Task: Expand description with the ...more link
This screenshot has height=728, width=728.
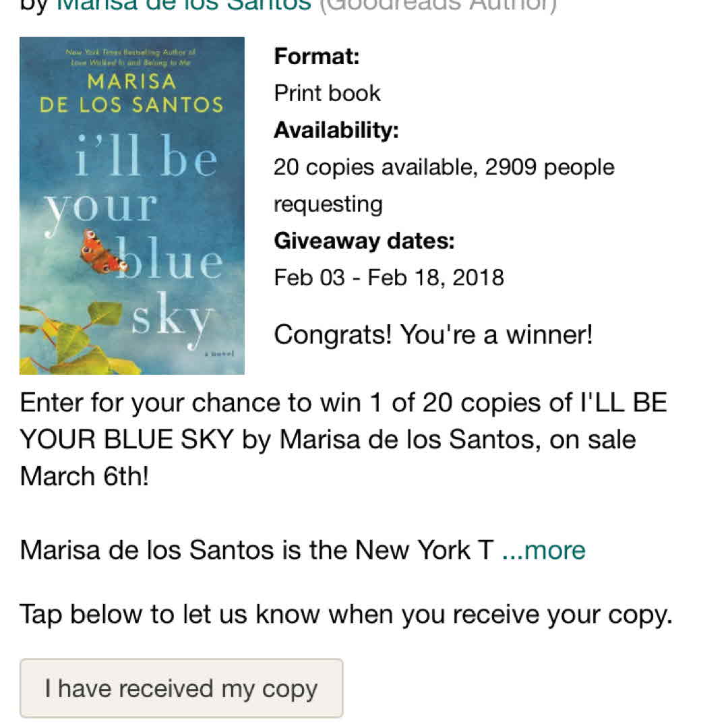Action: (x=543, y=550)
